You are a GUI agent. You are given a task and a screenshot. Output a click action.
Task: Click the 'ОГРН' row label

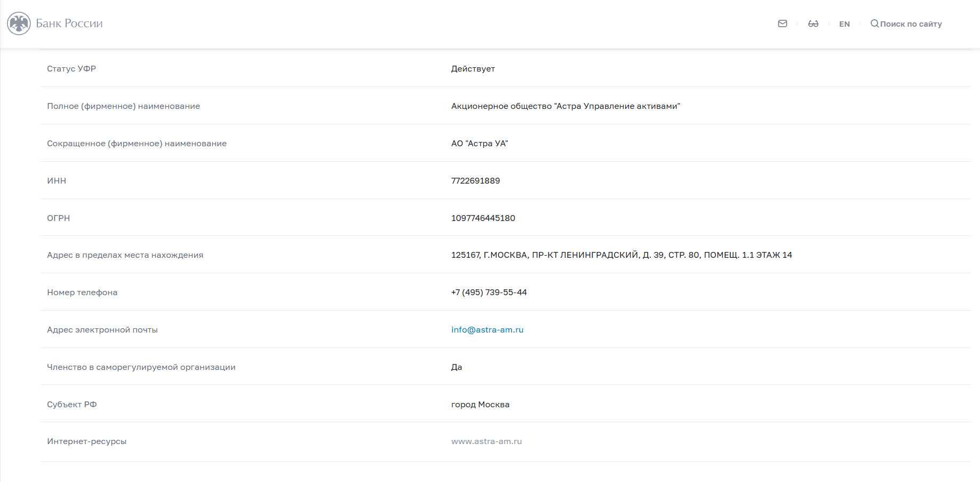[x=58, y=218]
